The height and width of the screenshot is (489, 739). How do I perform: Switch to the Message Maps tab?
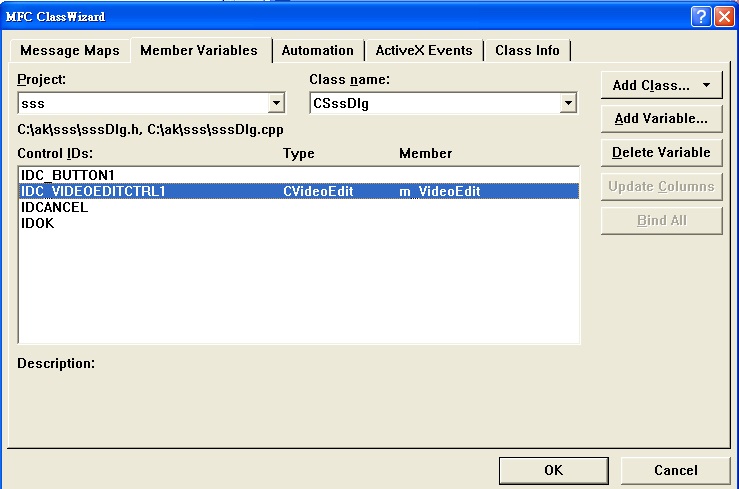70,51
